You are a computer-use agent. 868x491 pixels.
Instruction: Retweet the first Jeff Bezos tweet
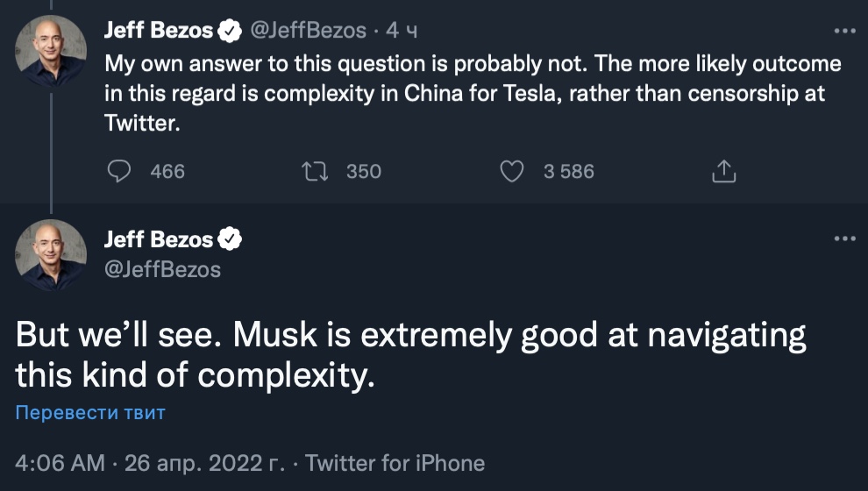[x=315, y=171]
